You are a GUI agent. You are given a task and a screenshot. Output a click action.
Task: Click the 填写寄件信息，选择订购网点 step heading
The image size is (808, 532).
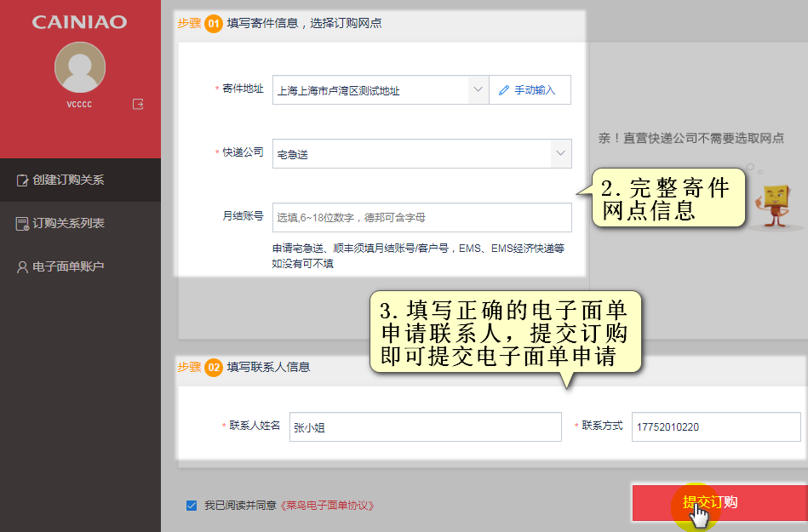pos(304,23)
